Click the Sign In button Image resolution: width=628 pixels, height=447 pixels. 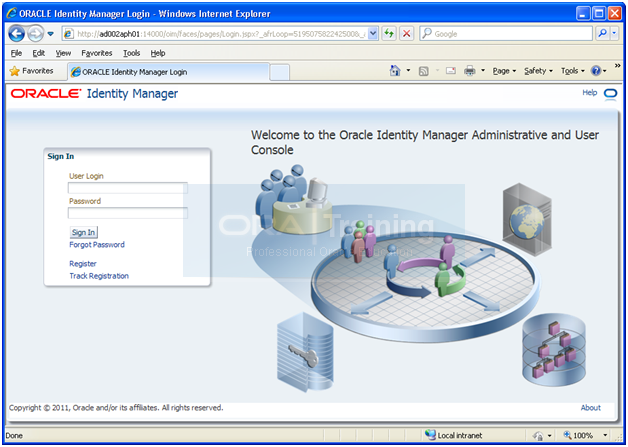pos(83,232)
